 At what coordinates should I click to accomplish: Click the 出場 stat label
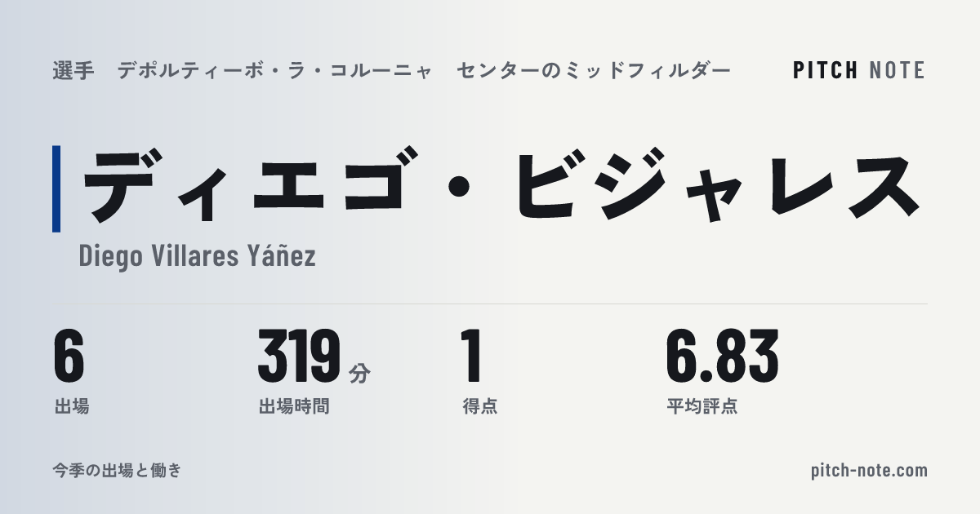[x=71, y=405]
